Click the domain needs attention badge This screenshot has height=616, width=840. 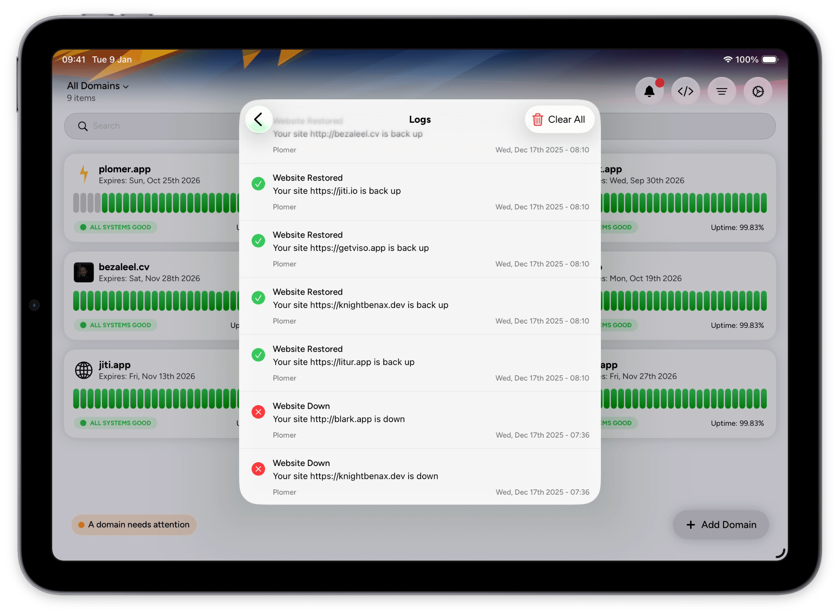coord(134,525)
